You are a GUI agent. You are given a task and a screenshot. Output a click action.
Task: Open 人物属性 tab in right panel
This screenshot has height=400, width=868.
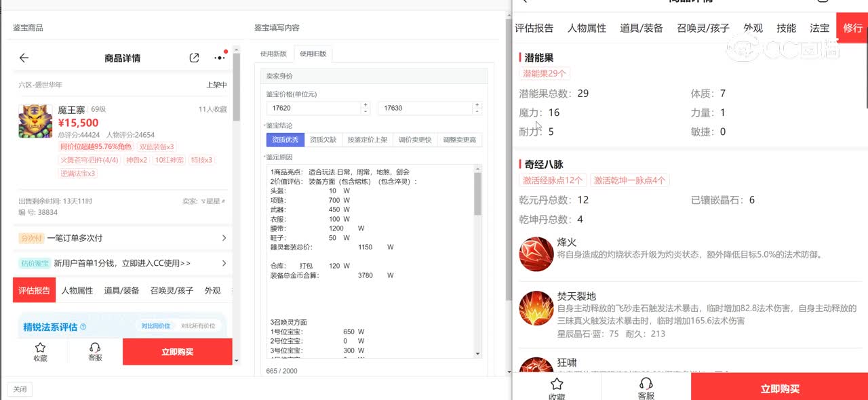(587, 28)
